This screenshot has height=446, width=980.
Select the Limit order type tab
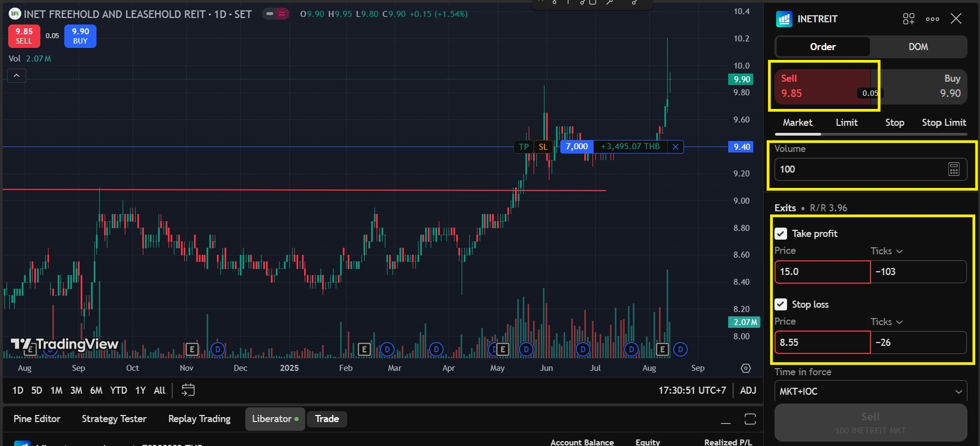(x=846, y=123)
